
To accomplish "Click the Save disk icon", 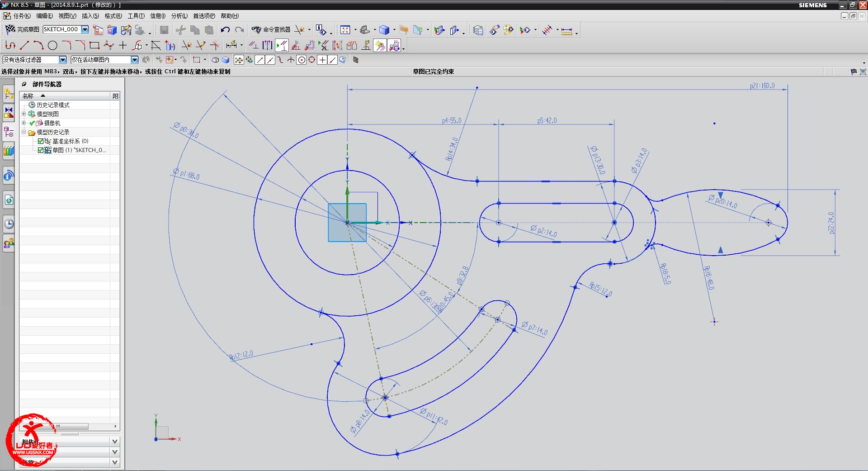I will pos(164,30).
